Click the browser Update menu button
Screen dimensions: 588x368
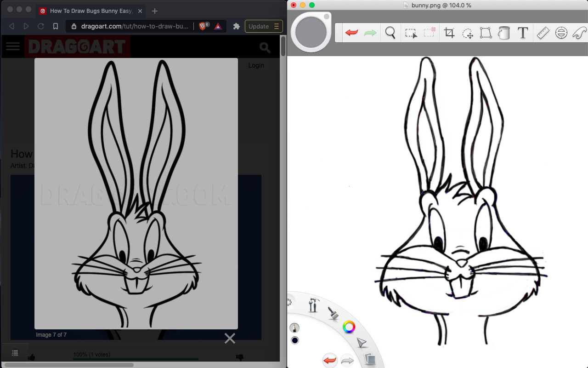(x=264, y=26)
